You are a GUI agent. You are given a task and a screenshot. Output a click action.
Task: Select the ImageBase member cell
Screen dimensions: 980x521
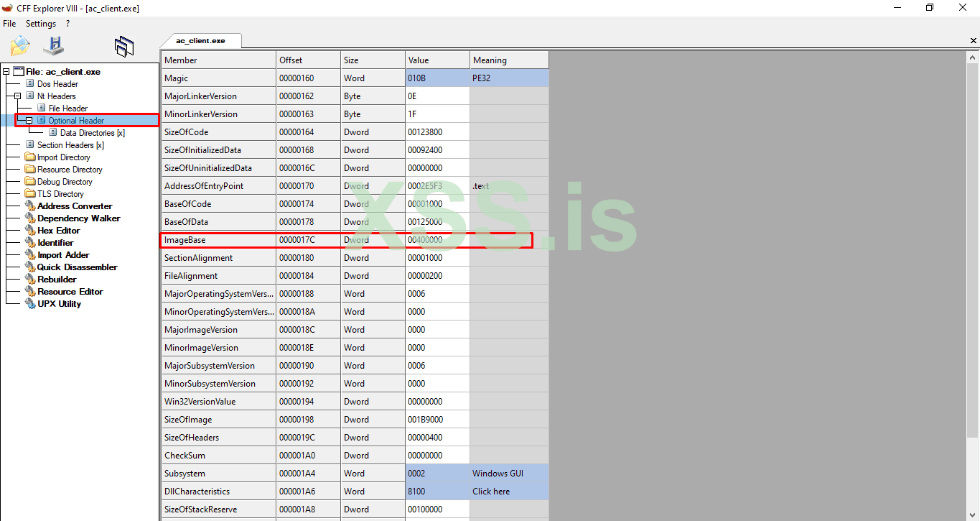point(219,240)
